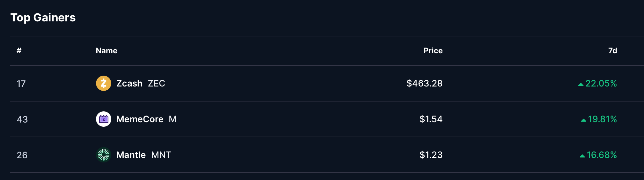
Task: Click the Mantle price $1.23
Action: [431, 155]
